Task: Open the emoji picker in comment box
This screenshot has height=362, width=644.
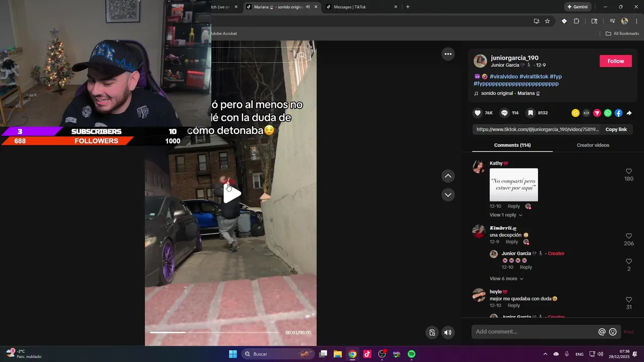Action: point(613,332)
